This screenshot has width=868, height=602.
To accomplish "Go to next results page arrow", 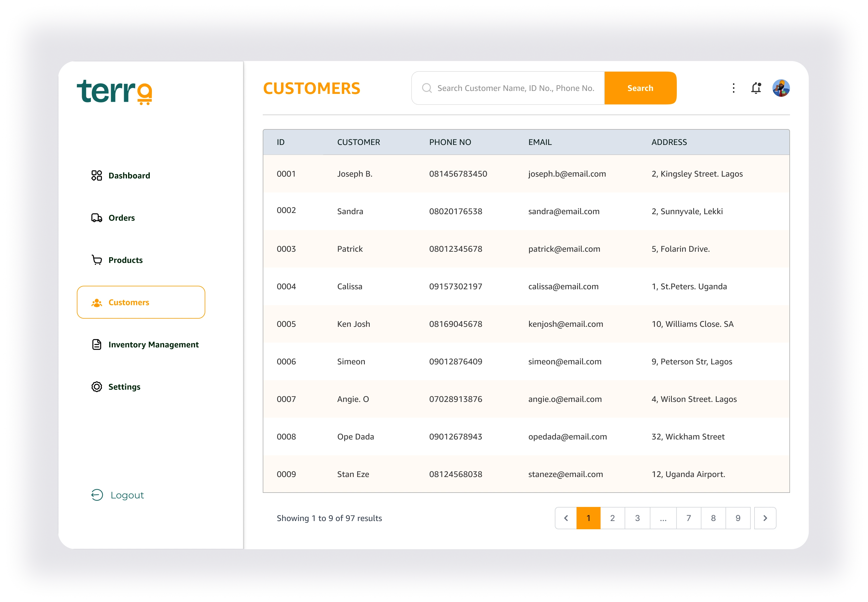I will pyautogui.click(x=765, y=518).
